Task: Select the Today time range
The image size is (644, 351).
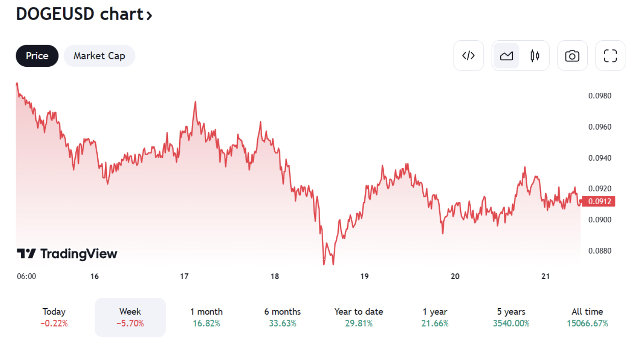Action: pyautogui.click(x=54, y=317)
